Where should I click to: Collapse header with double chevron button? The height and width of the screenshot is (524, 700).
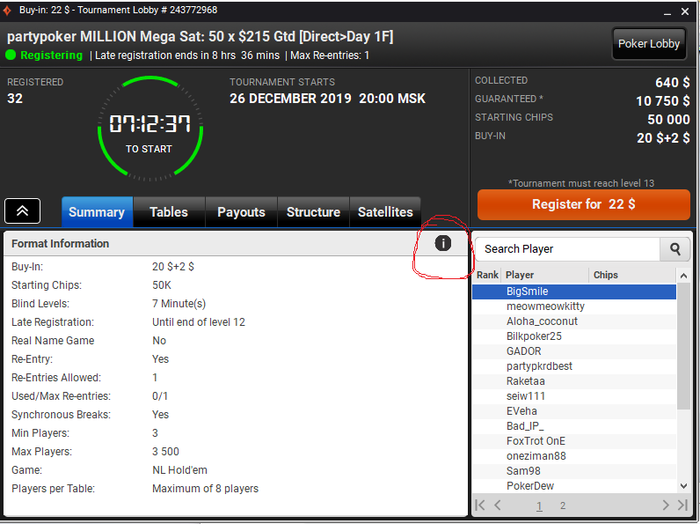(22, 211)
